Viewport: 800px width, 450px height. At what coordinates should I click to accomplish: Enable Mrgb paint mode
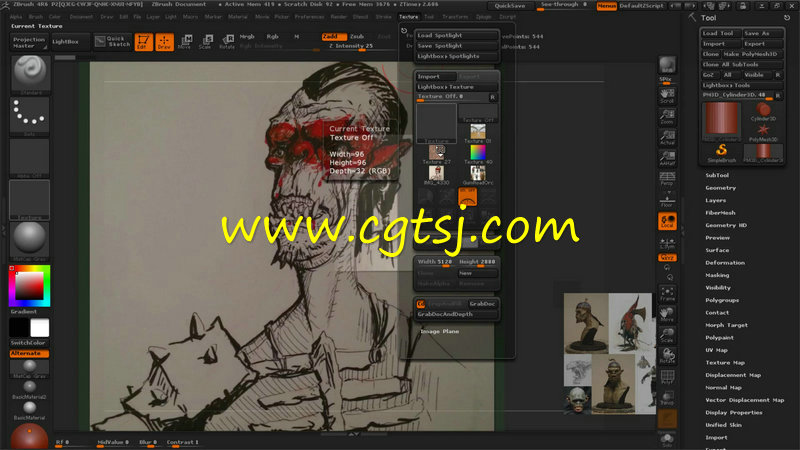coord(247,37)
